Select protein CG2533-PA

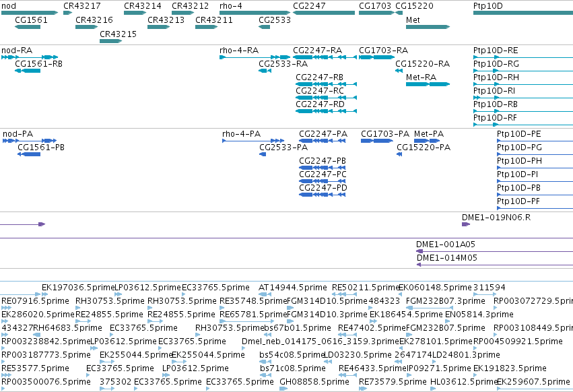pos(263,154)
